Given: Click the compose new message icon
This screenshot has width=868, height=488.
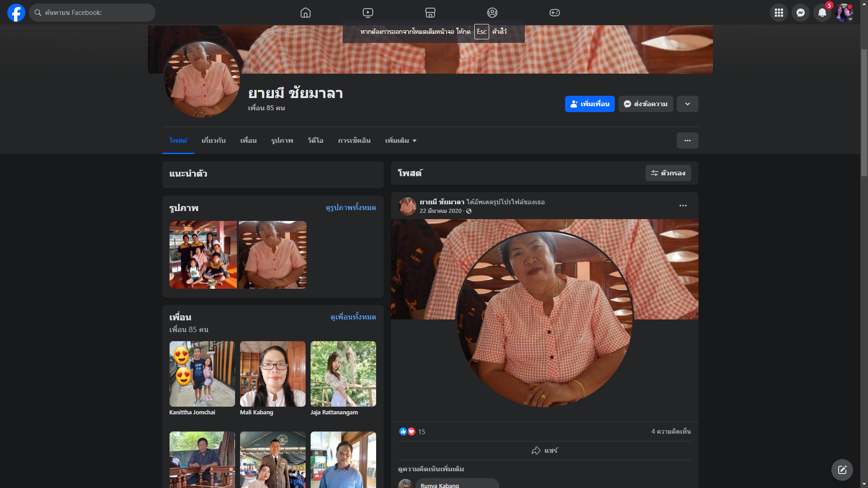Looking at the screenshot, I should tap(842, 470).
